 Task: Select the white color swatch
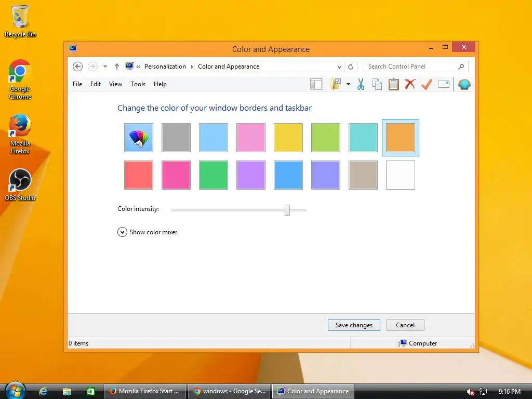coord(401,175)
